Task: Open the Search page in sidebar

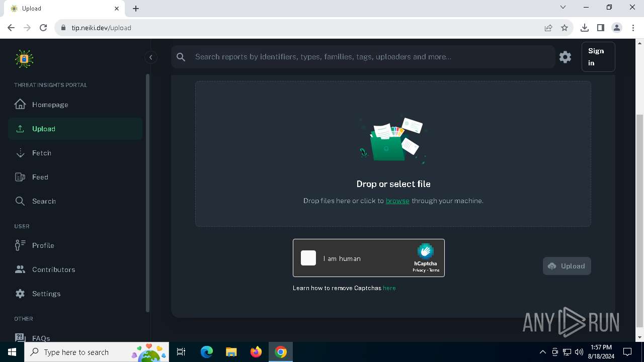Action: 75,201
